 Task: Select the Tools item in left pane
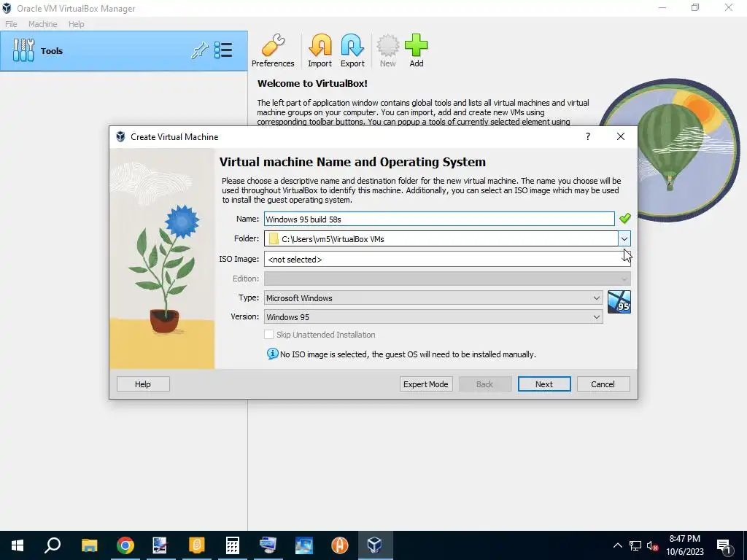pos(124,51)
